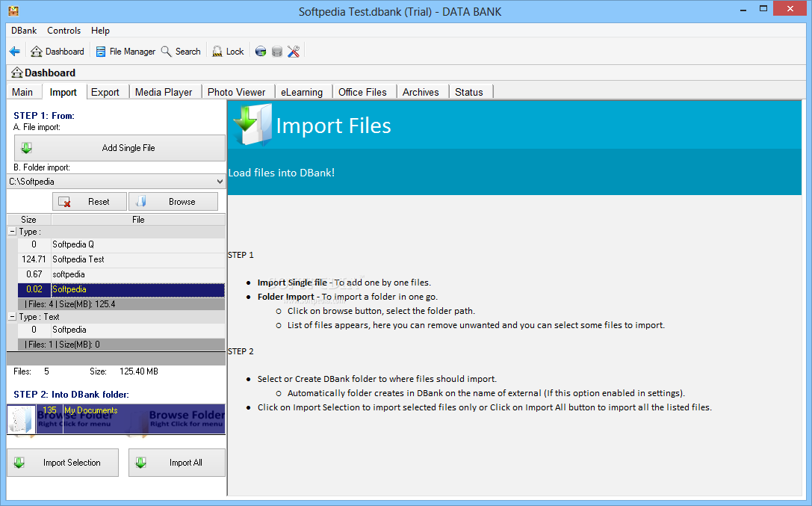Viewport: 812px width, 506px height.
Task: Select the lowercase 'softpedia' file row
Action: tap(121, 274)
